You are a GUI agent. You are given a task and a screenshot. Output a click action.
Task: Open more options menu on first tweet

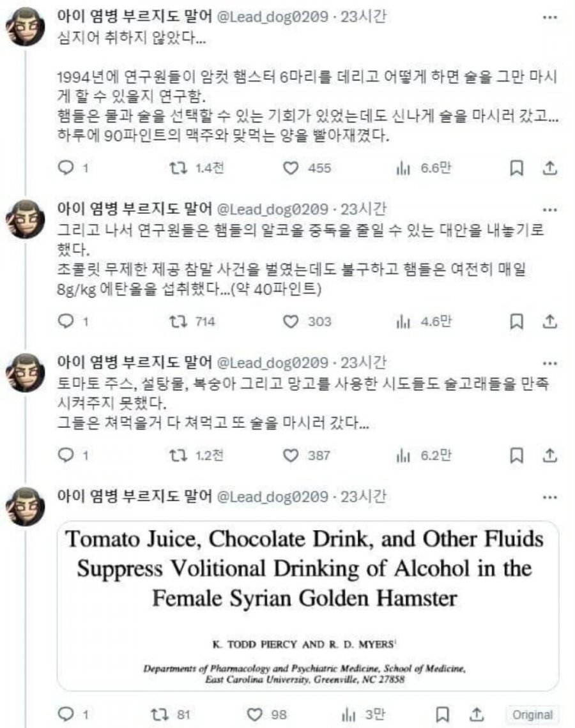[x=549, y=17]
